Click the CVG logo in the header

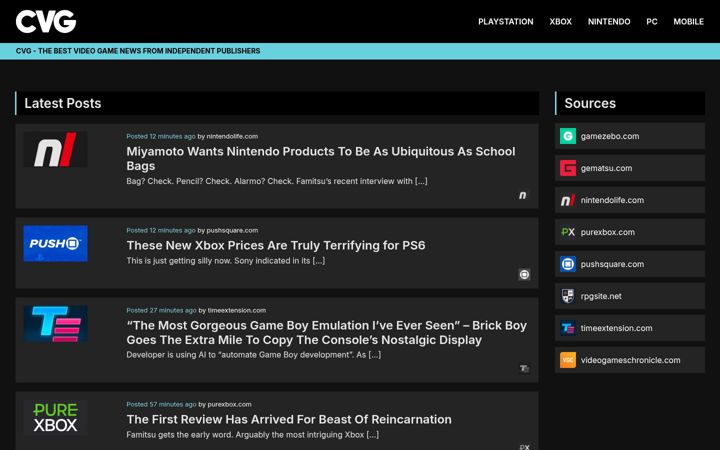click(46, 22)
